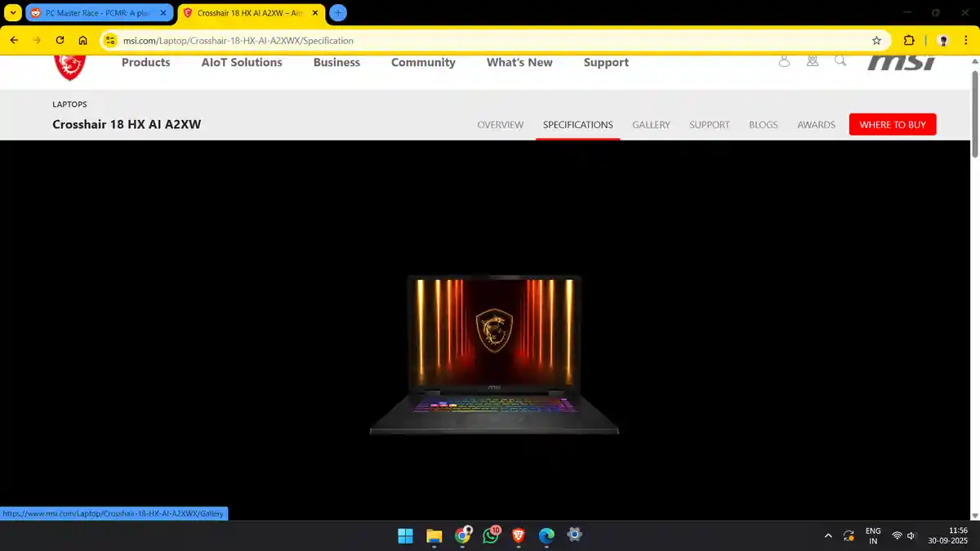Open WhatsApp from the taskbar

coord(491,535)
